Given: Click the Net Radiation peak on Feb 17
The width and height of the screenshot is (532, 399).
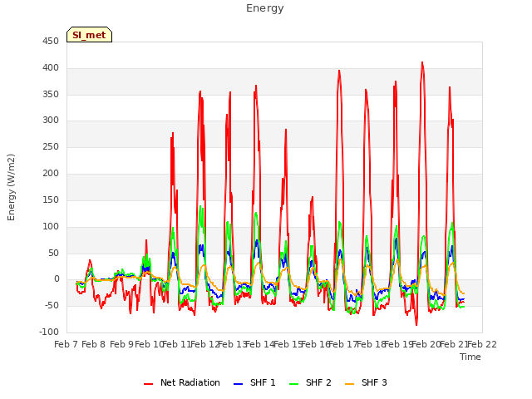Looking at the screenshot, I should click(x=339, y=71).
